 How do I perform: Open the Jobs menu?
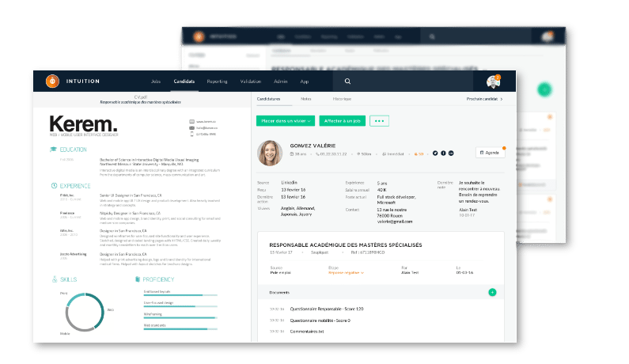pyautogui.click(x=156, y=82)
